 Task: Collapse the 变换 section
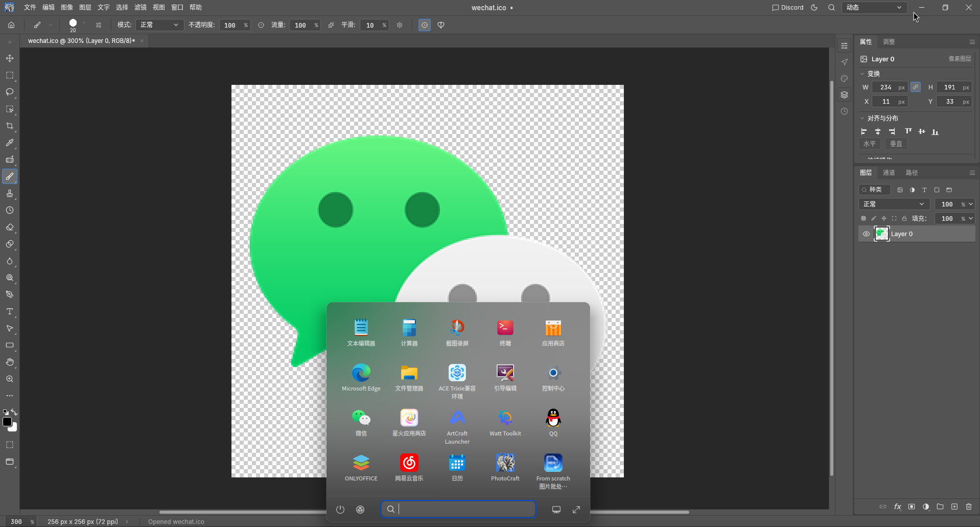(x=862, y=74)
